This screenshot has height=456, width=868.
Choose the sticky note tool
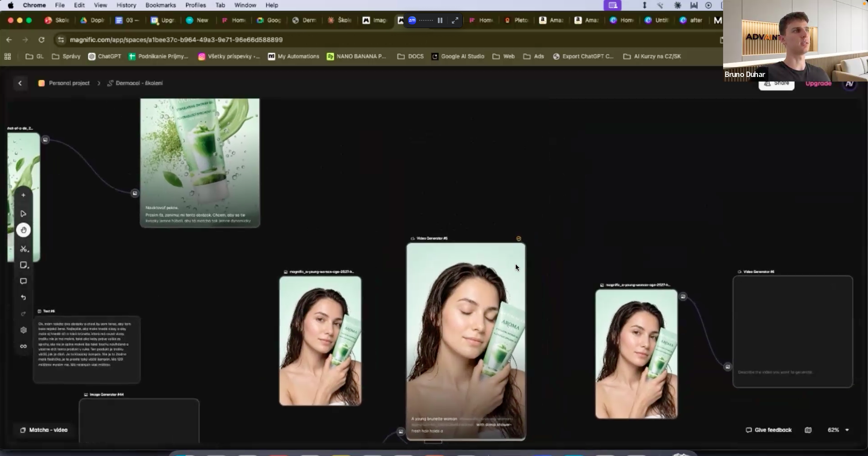pyautogui.click(x=24, y=265)
